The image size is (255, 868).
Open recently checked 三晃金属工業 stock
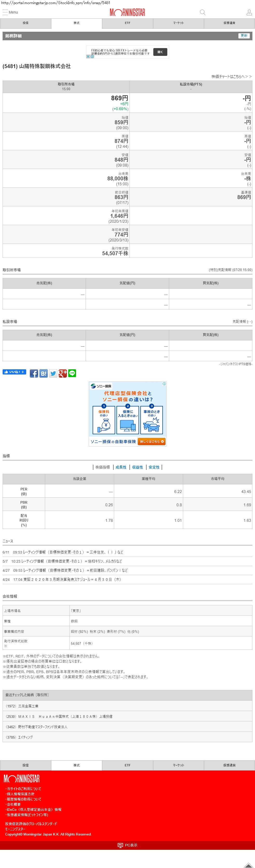(x=22, y=706)
